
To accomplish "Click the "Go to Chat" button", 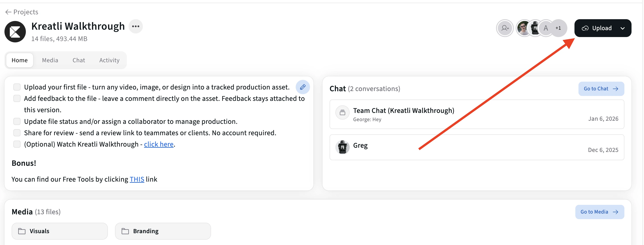I will click(601, 89).
